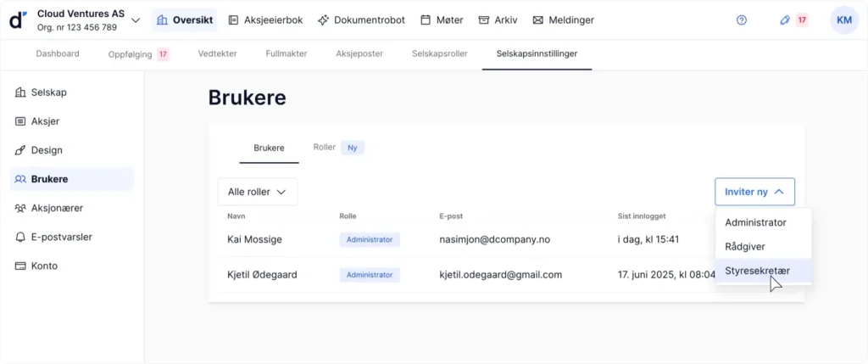Open the Alle roller filter dropdown
Screen dimensions: 868x364
click(257, 192)
